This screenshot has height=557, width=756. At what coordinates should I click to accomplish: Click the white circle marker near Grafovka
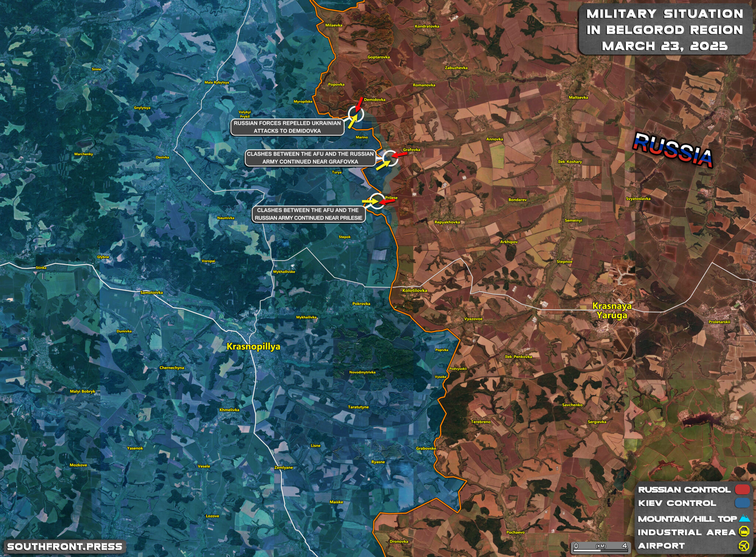click(x=390, y=158)
